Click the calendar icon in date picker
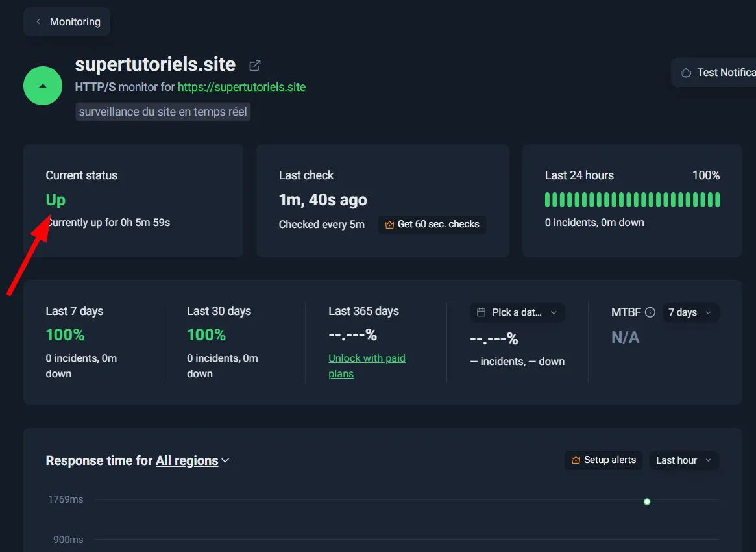Viewport: 756px width, 552px height. click(x=481, y=312)
